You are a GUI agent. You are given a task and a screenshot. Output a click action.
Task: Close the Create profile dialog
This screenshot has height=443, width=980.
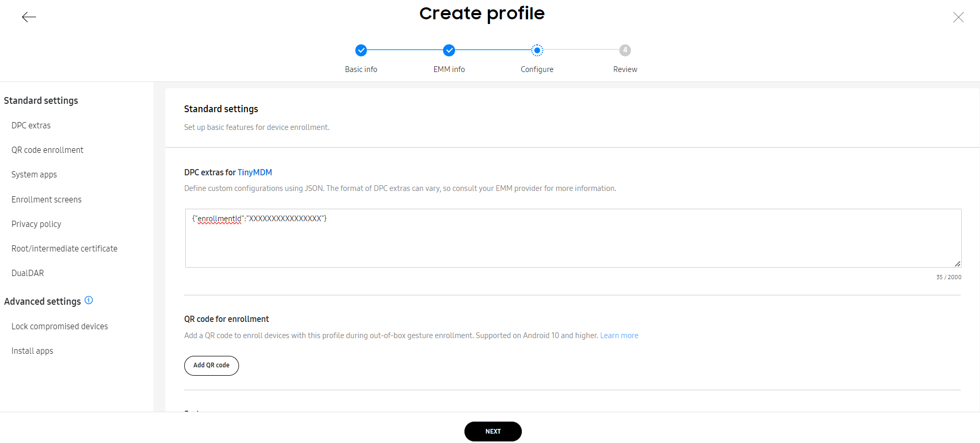coord(958,17)
